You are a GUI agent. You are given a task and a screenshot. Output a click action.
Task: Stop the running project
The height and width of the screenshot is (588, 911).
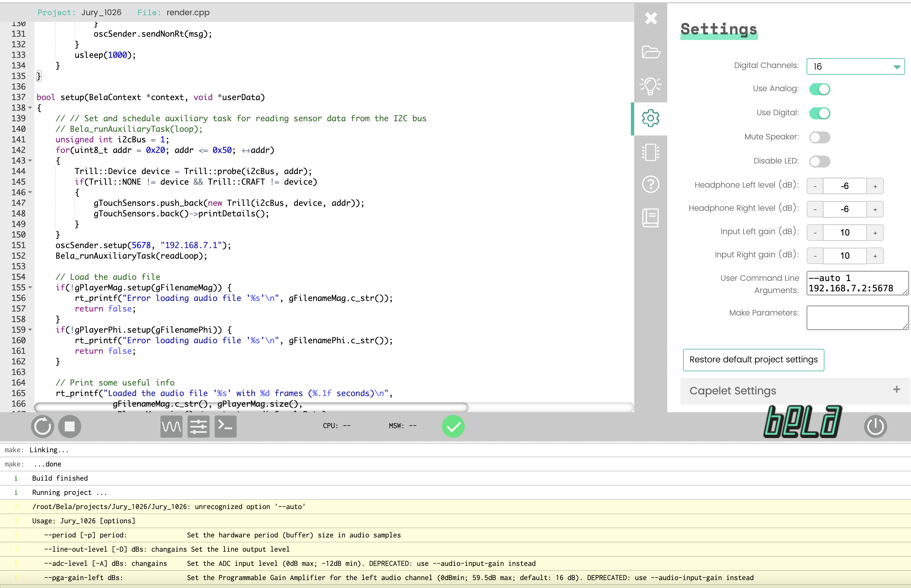[x=69, y=426]
